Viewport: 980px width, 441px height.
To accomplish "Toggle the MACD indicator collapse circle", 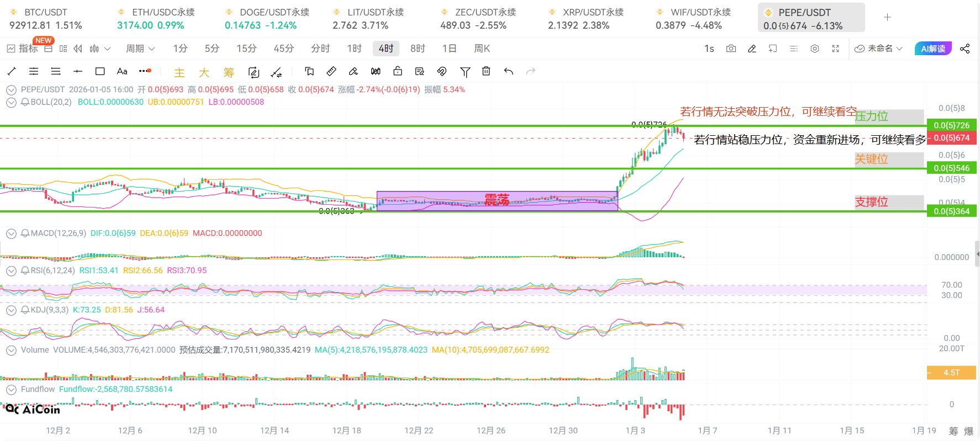I will (x=11, y=233).
